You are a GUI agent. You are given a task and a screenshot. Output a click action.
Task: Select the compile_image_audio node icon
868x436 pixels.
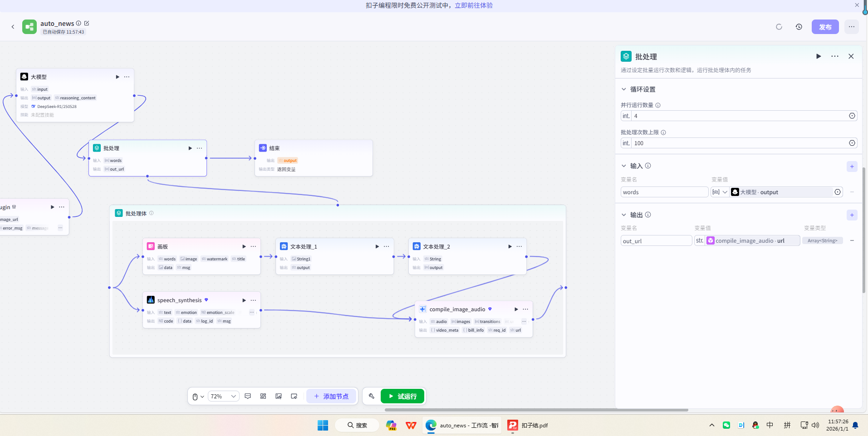click(422, 309)
